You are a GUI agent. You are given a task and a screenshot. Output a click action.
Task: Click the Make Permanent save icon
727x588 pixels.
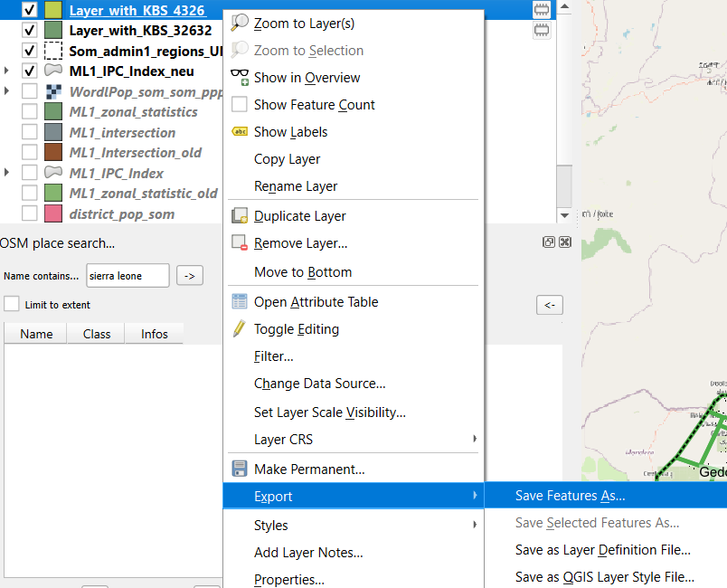[240, 469]
